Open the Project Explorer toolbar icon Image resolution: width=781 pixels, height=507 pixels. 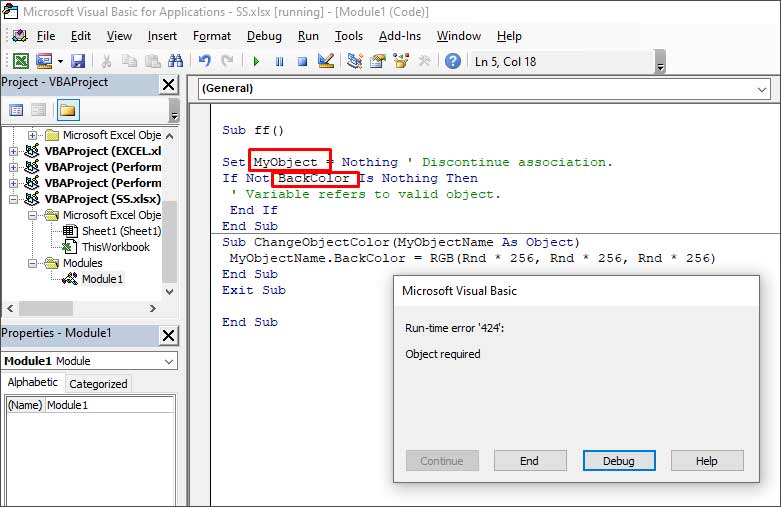click(355, 62)
